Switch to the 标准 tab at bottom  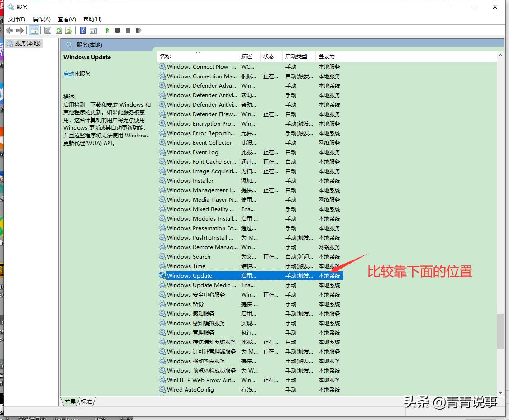pos(87,401)
